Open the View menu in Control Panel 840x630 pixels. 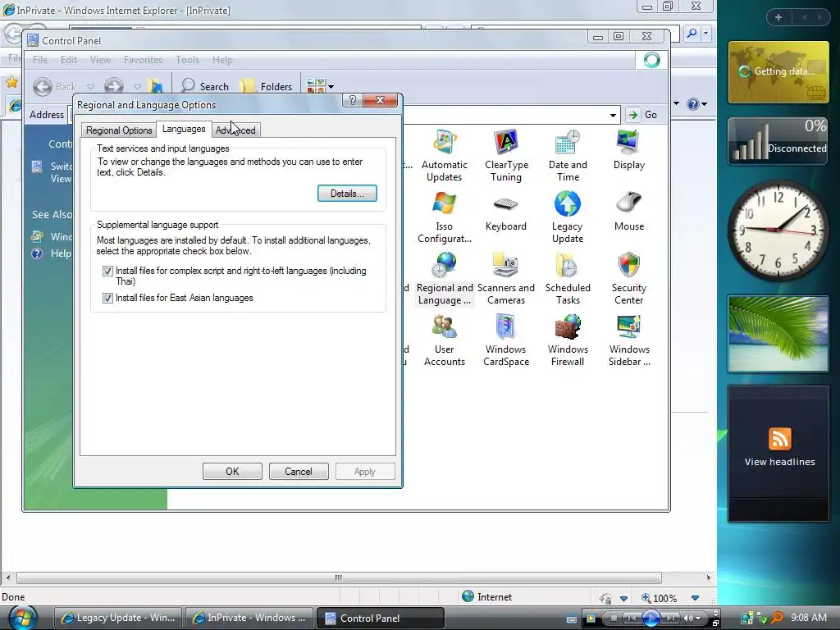100,60
